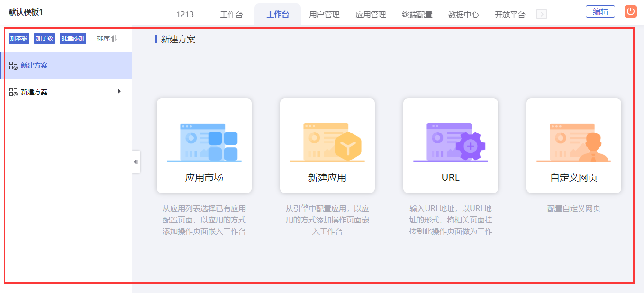Click the 编辑 button

click(600, 11)
